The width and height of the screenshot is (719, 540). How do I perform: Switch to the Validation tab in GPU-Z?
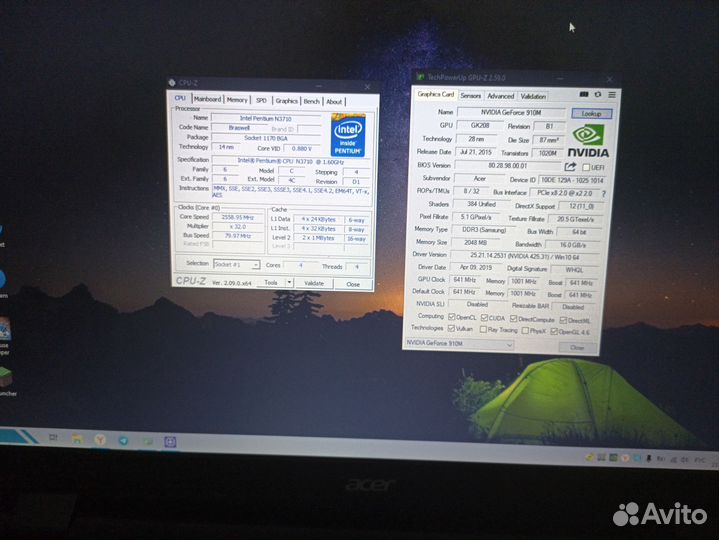[x=533, y=96]
